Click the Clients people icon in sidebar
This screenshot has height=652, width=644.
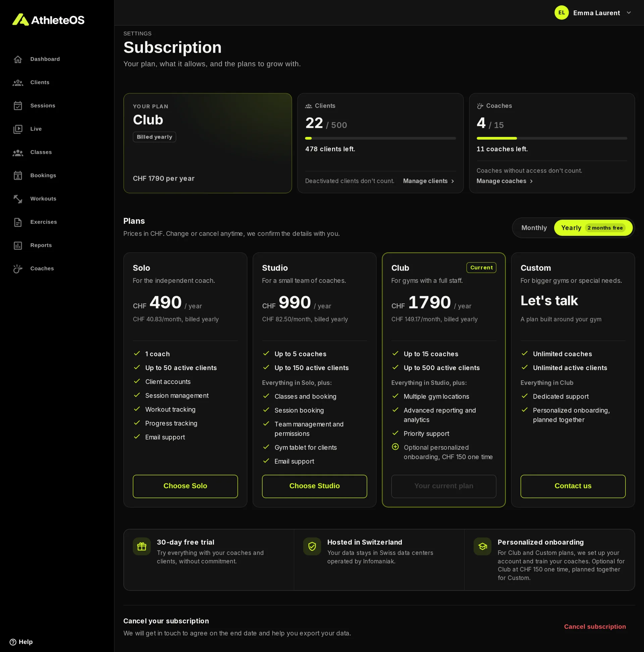coord(18,83)
